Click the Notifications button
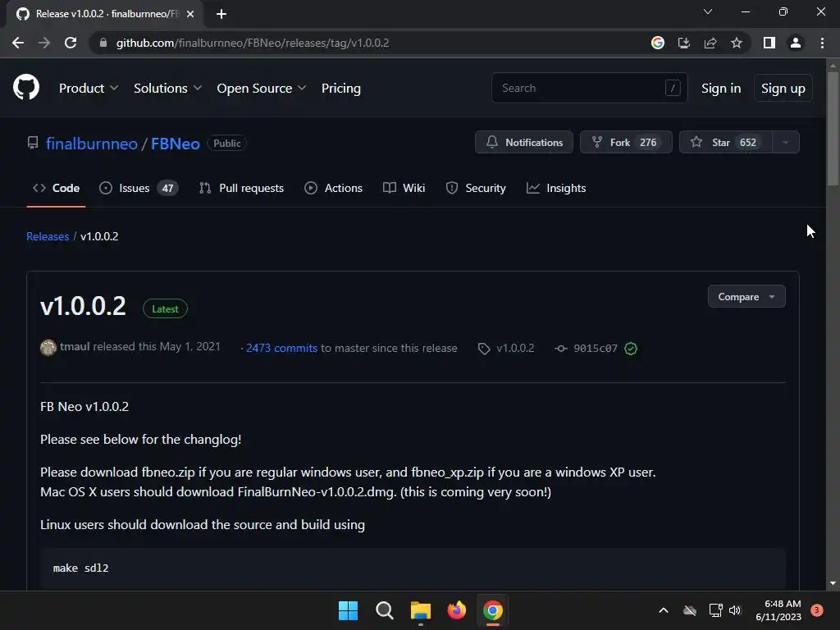This screenshot has height=630, width=840. coord(524,143)
